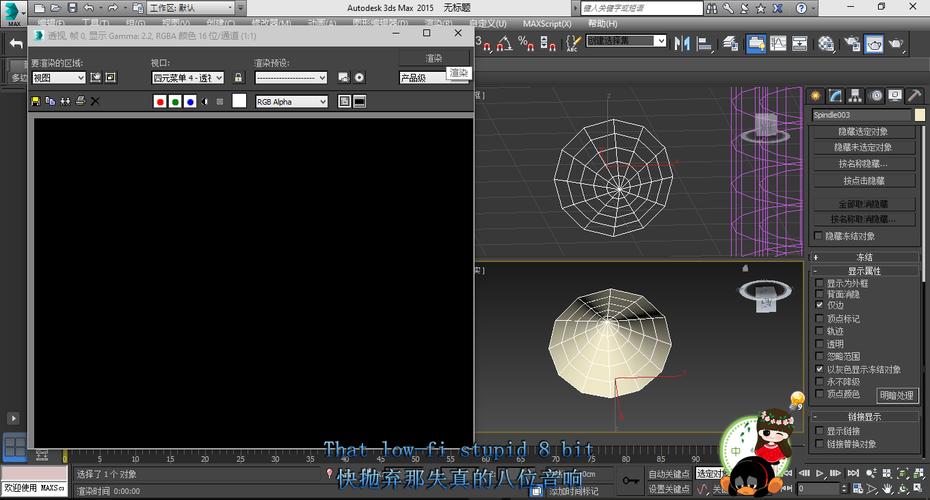
Task: Uncheck the 仅边 (Edges Only) checkbox
Action: tap(820, 306)
